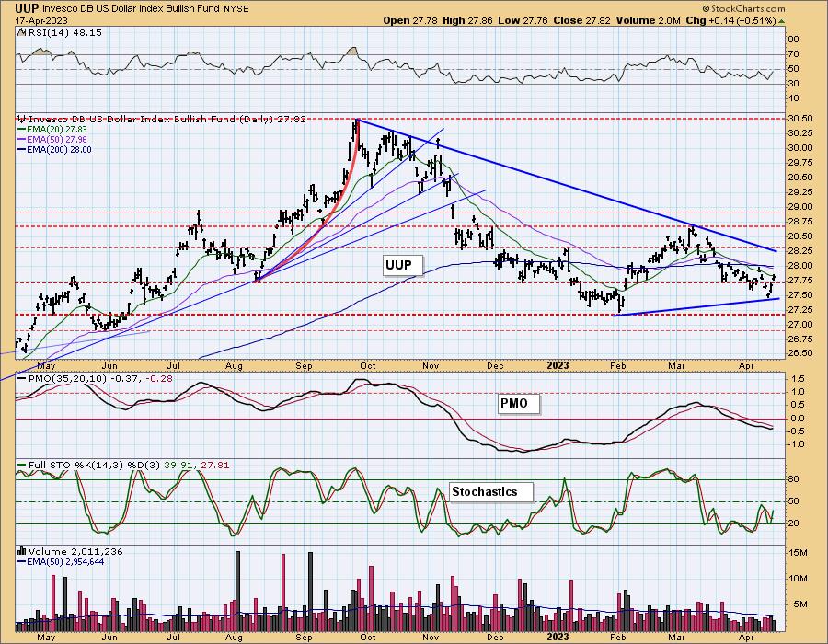Click the EMA(200) 28.00 legend entry
Image resolution: width=828 pixels, height=644 pixels.
[54, 149]
